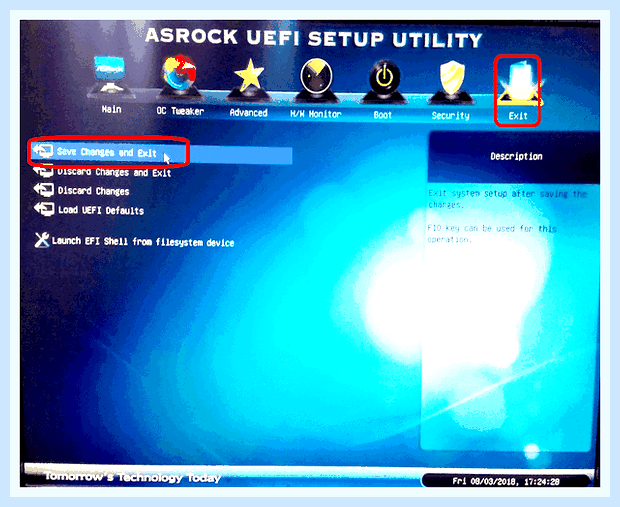This screenshot has height=507, width=620.
Task: Go to the H/W Monitor label
Action: pyautogui.click(x=316, y=114)
